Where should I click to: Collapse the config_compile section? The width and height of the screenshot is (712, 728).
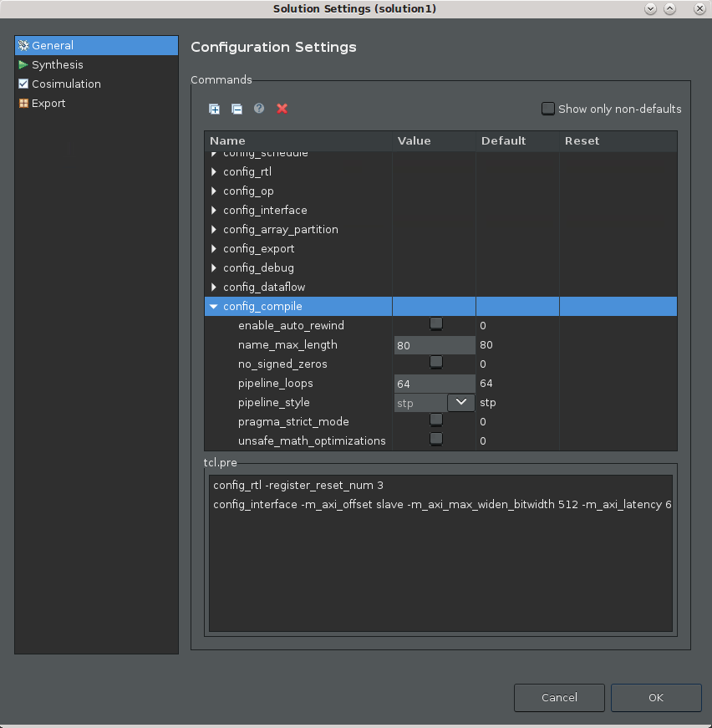tap(215, 307)
